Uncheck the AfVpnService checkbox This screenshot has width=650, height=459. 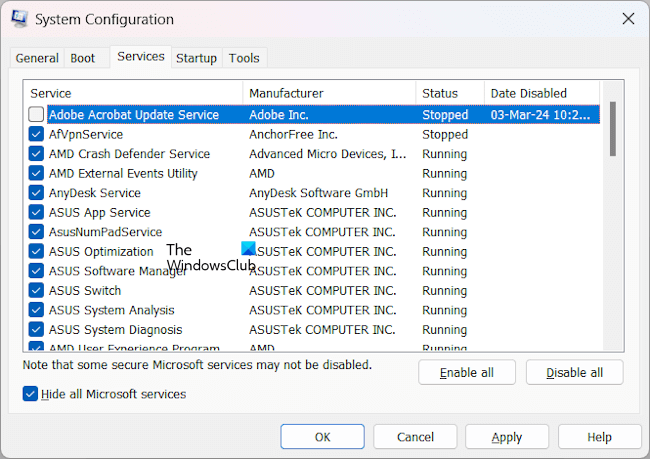(37, 134)
